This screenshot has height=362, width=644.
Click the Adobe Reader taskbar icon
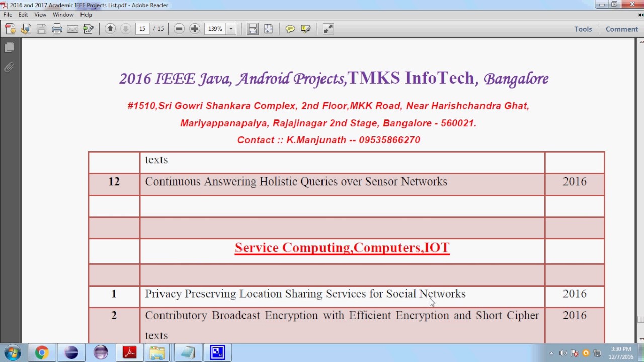point(129,353)
